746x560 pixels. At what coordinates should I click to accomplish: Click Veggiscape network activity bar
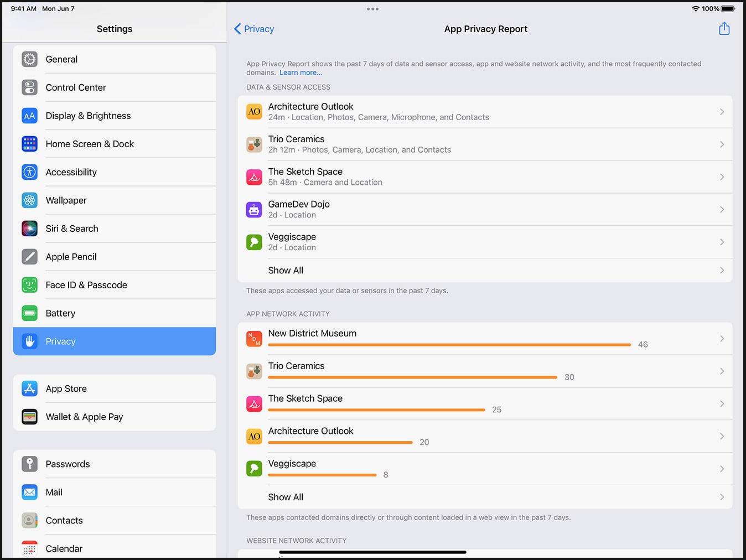(x=322, y=475)
